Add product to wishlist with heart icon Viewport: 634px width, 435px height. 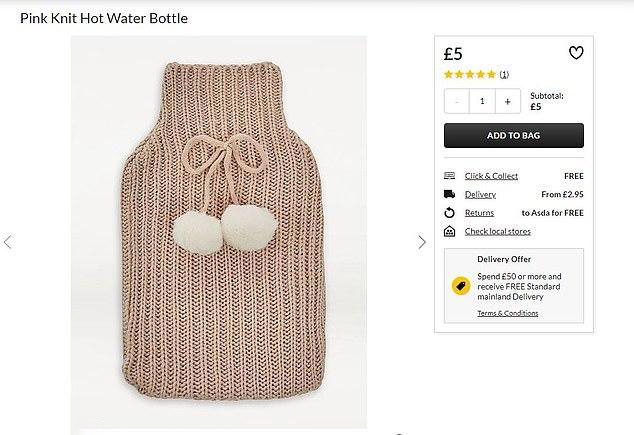click(x=575, y=54)
